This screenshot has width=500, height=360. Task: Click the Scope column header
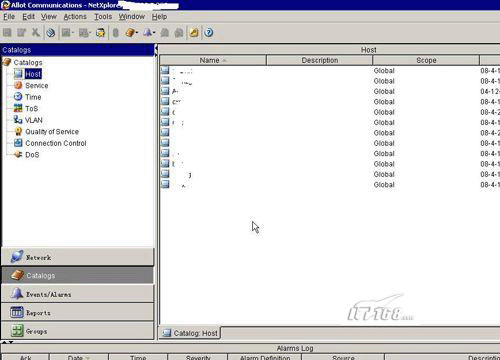(x=426, y=60)
